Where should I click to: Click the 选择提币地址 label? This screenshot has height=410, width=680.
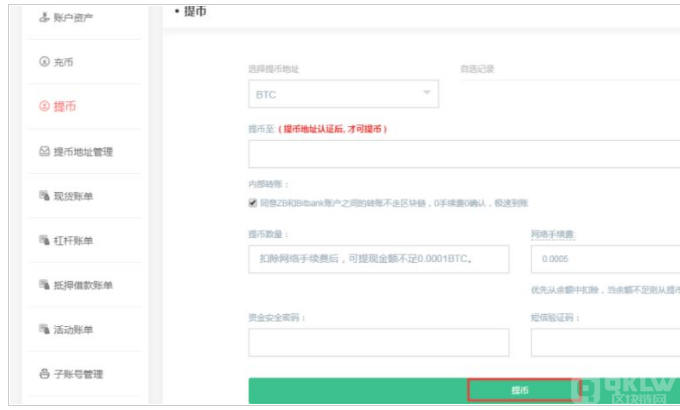274,69
